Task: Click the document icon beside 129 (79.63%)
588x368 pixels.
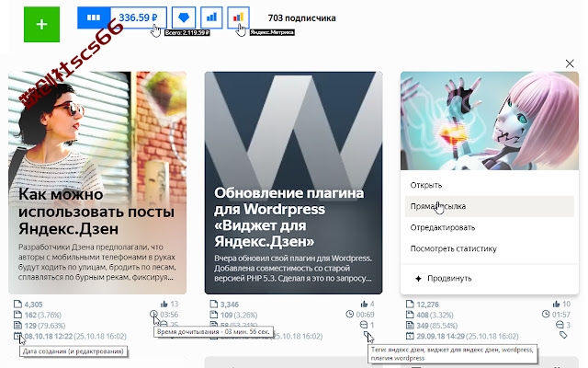Action: (x=17, y=325)
